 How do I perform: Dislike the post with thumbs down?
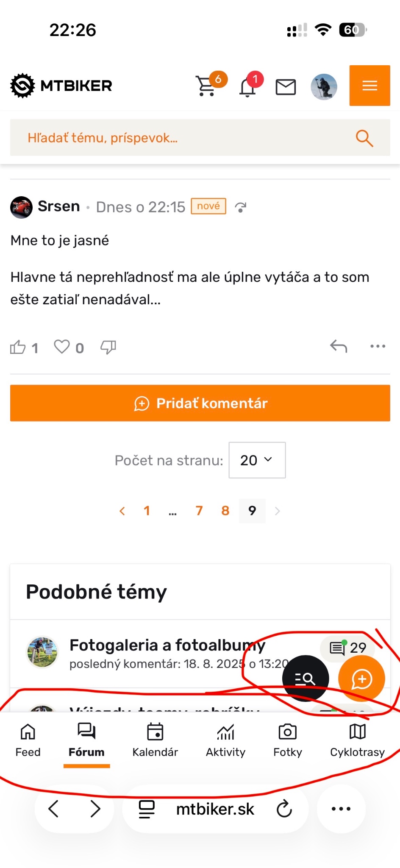click(x=108, y=347)
